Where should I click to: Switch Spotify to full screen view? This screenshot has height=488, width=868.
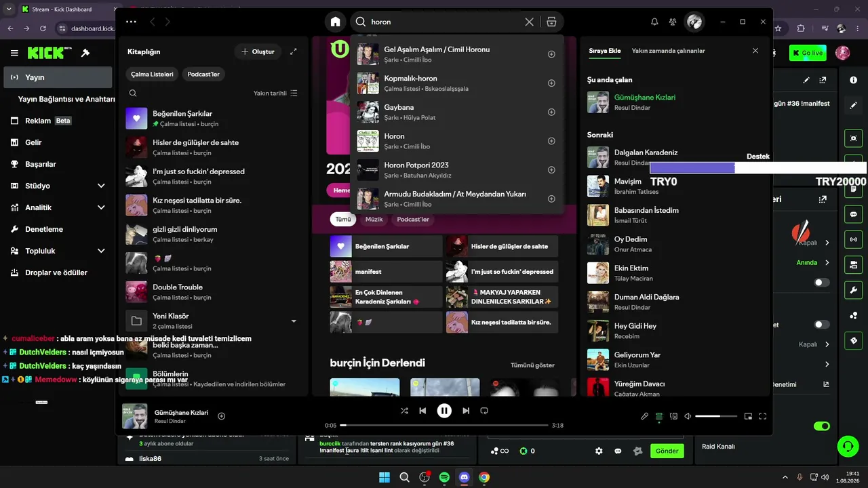tap(763, 416)
